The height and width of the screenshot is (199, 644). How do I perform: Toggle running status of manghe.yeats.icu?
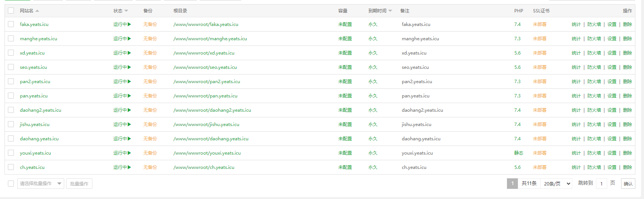click(x=122, y=39)
